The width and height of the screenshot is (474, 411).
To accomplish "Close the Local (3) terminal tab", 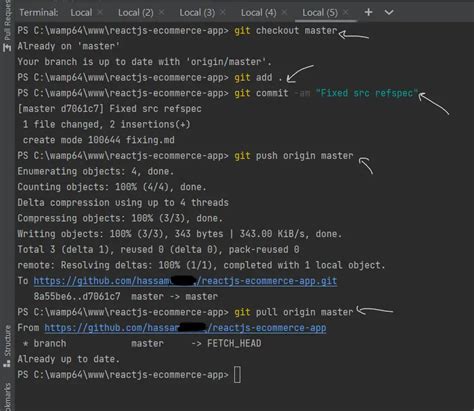I will 223,12.
